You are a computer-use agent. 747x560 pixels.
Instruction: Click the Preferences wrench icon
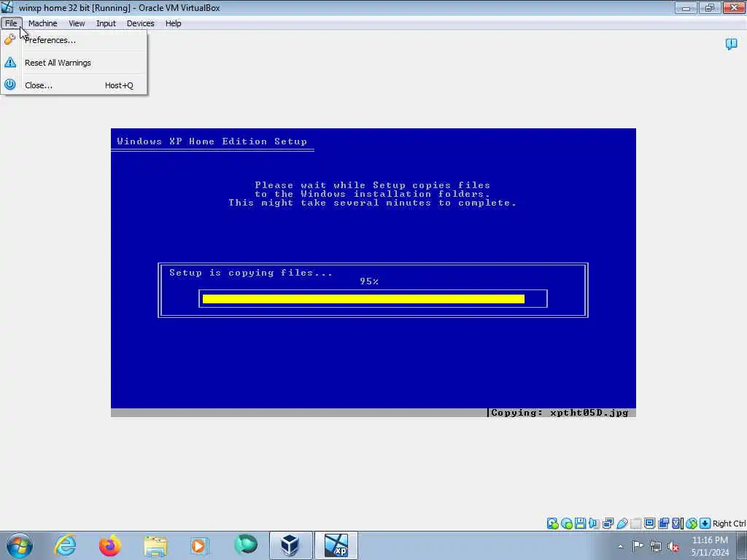[10, 40]
